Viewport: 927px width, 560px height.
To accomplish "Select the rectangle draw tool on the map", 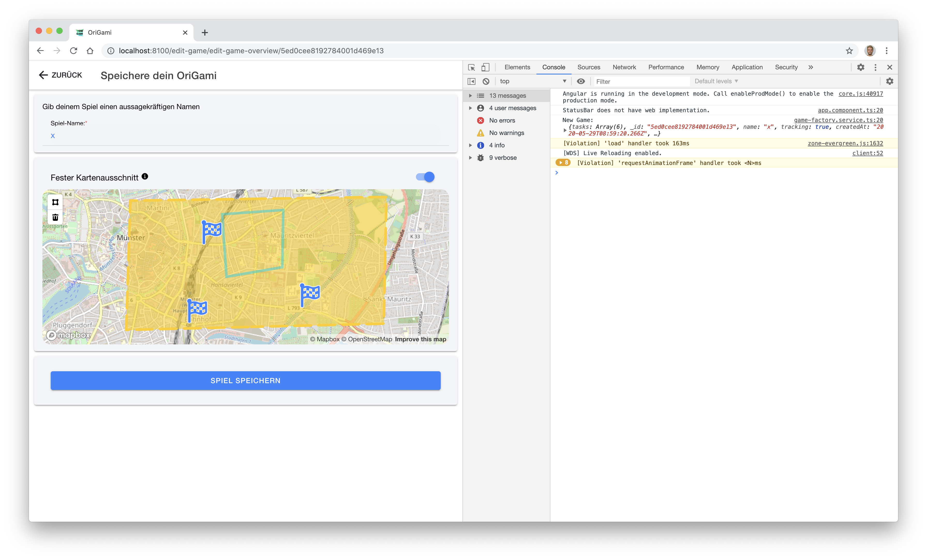I will (x=55, y=202).
